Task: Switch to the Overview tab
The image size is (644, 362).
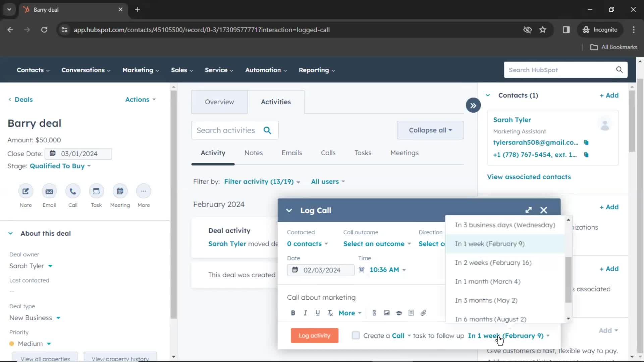Action: coord(219,102)
